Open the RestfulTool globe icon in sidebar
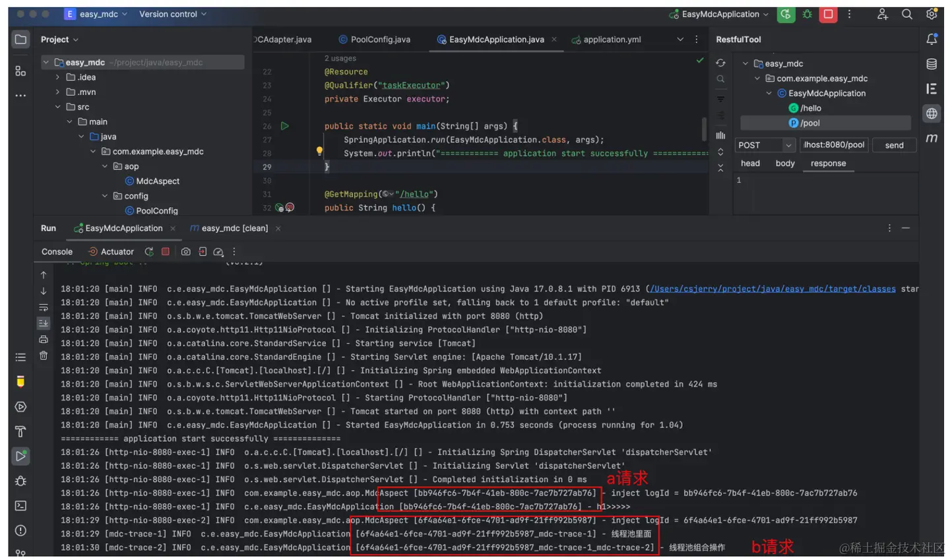The image size is (950, 560). coord(932,113)
